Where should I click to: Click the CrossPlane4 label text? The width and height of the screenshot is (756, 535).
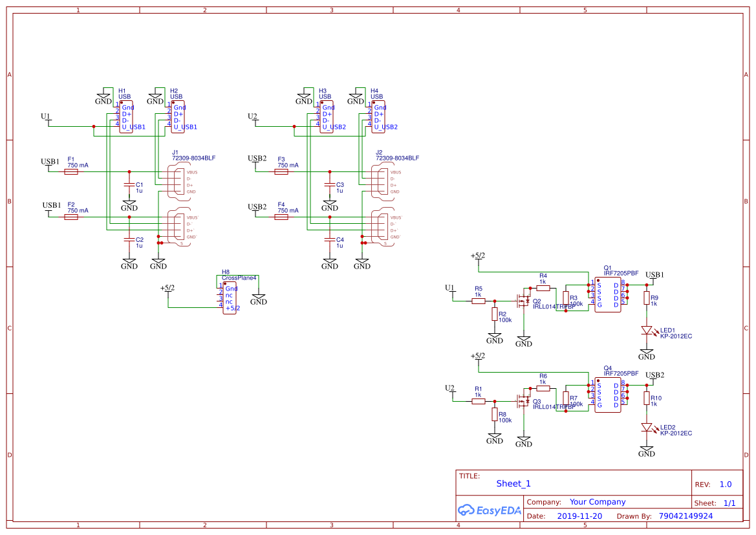tap(239, 278)
